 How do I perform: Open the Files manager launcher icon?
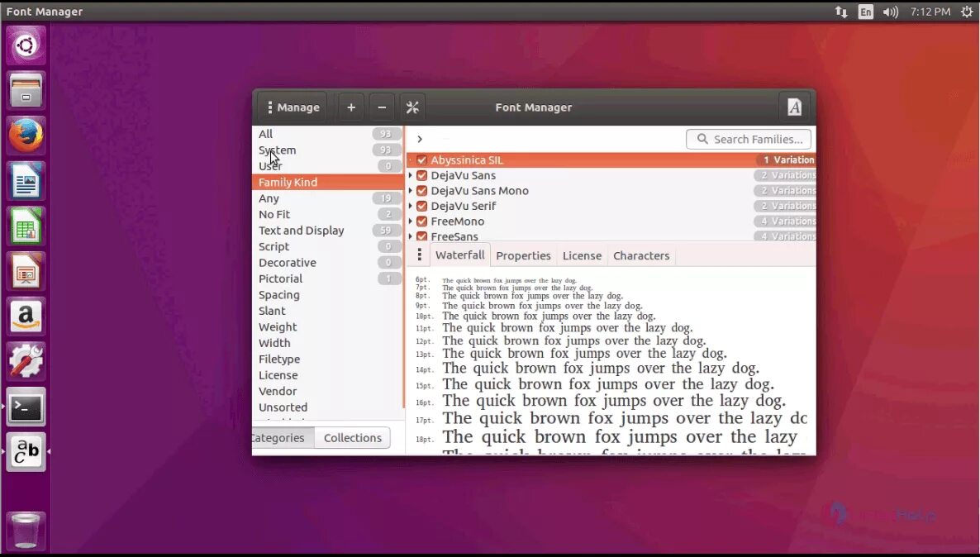26,91
